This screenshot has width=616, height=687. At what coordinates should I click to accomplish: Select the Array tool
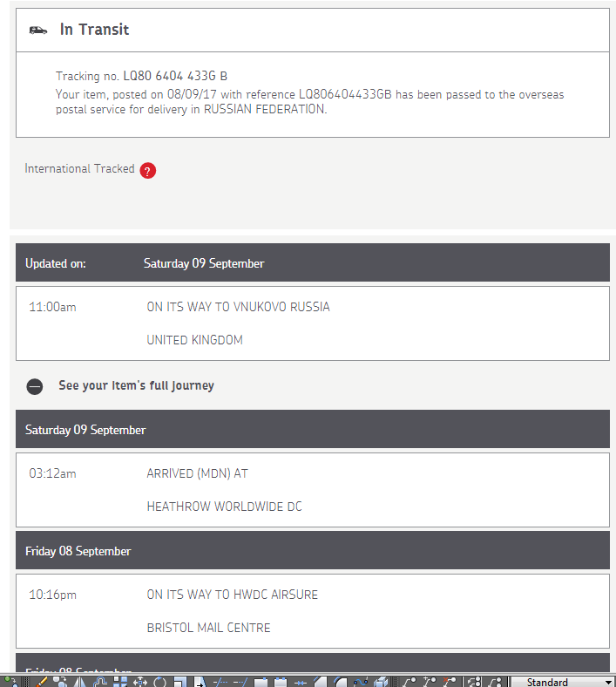coord(120,682)
